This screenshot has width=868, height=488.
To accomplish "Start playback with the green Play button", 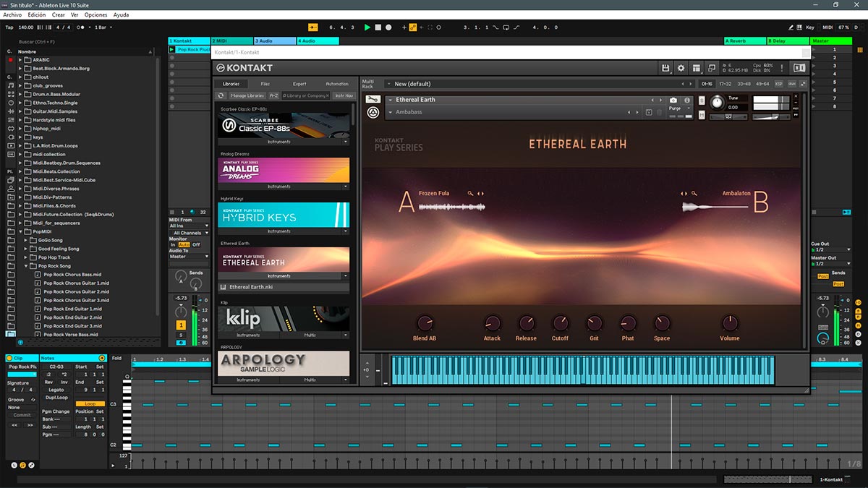I will point(367,27).
